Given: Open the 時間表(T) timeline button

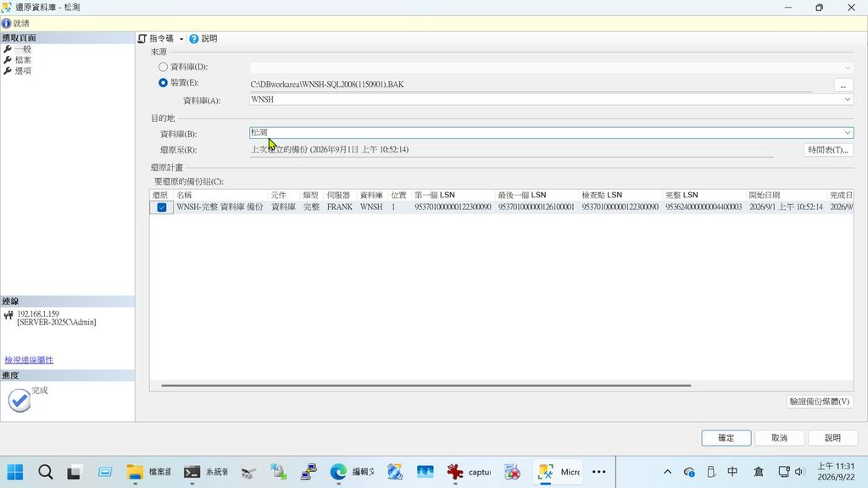Looking at the screenshot, I should click(x=827, y=150).
